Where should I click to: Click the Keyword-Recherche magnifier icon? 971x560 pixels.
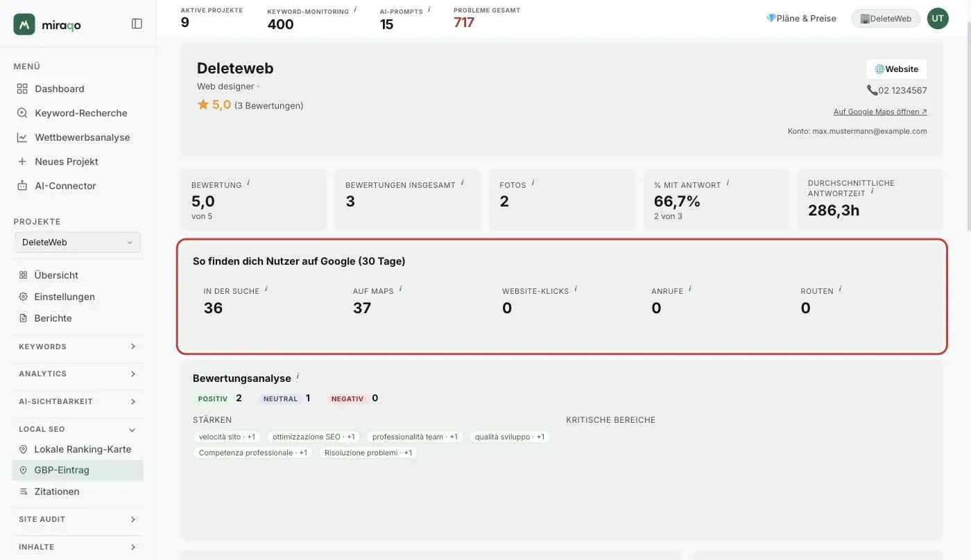22,113
